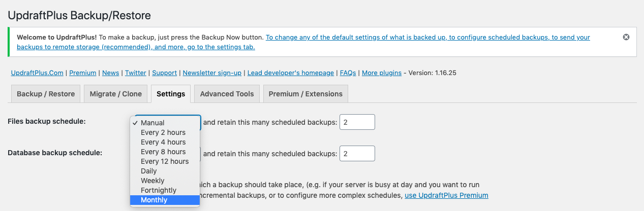Pick Every 4 hours schedule
Image resolution: width=644 pixels, height=211 pixels.
coord(163,142)
